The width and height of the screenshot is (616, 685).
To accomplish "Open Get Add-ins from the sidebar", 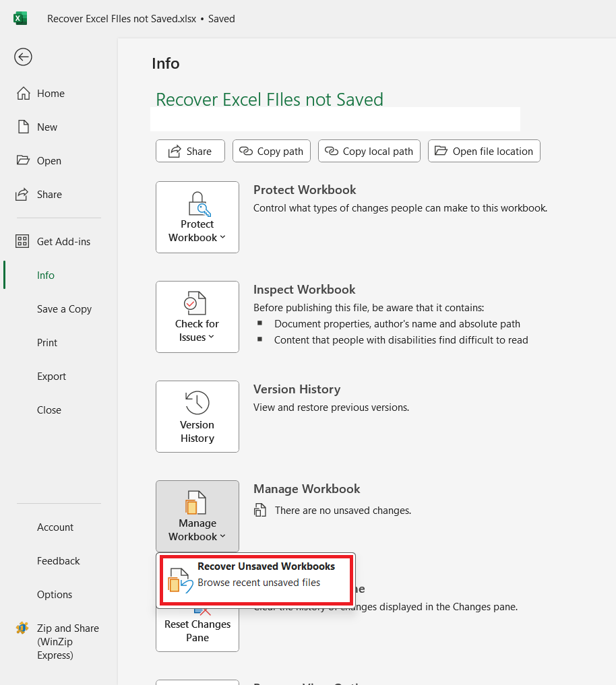I will 63,242.
